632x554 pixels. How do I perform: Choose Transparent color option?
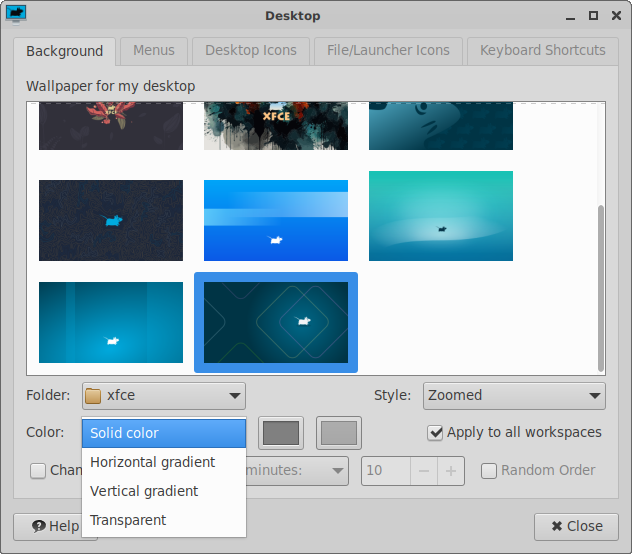[164, 520]
